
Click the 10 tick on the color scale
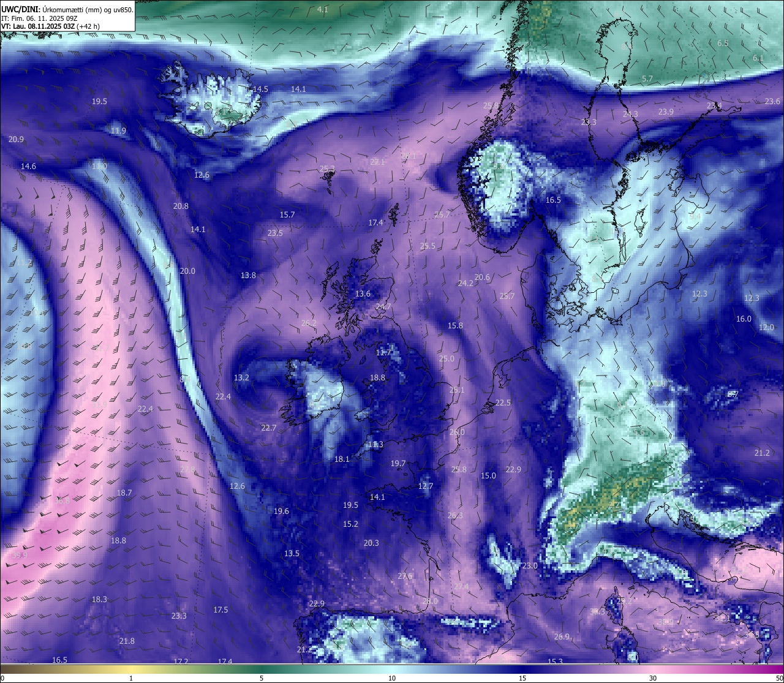coord(392,678)
